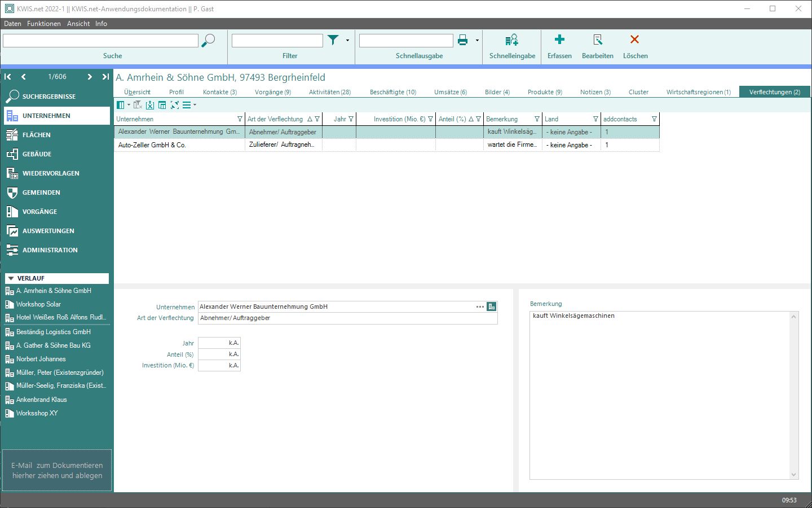
Task: Switch to the Wirtschaftsregionen (1) tab
Action: (699, 92)
